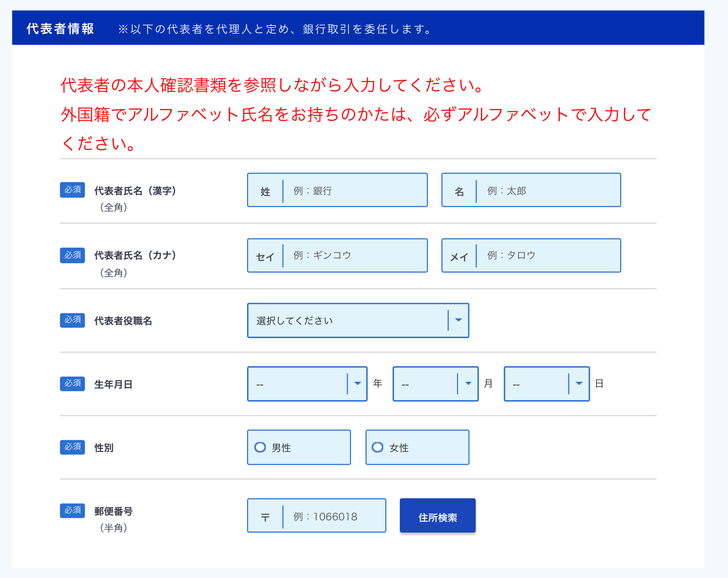
Task: Click the 姓 prefix label in name field
Action: click(265, 192)
